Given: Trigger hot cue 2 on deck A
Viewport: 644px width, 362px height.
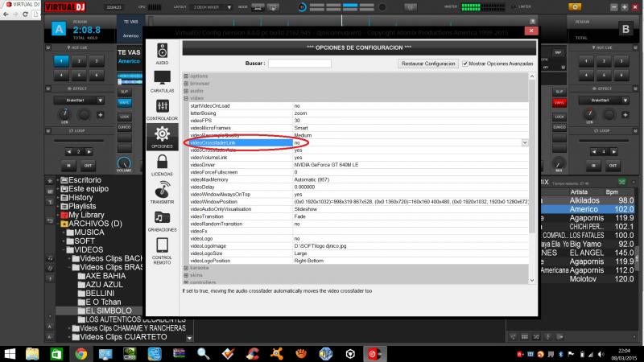Looking at the screenshot, I should point(79,61).
